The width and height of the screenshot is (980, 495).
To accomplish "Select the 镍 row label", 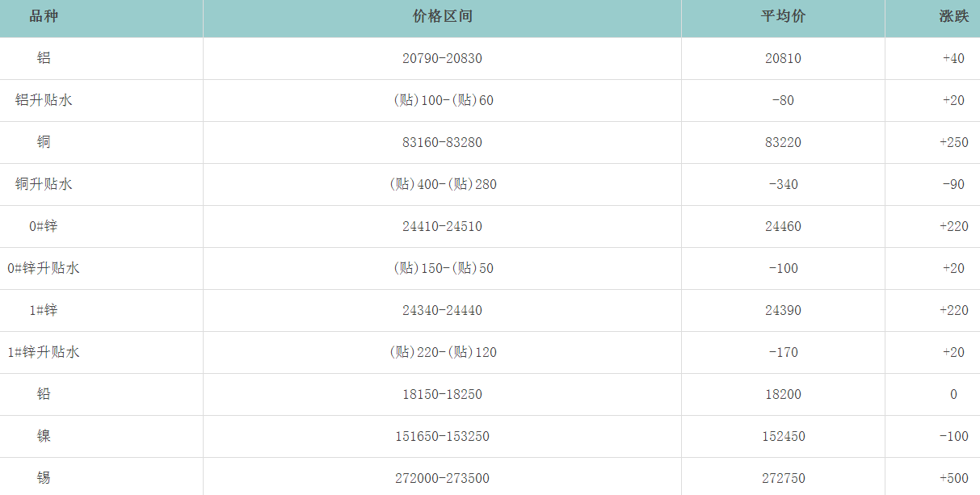I will click(x=44, y=436).
